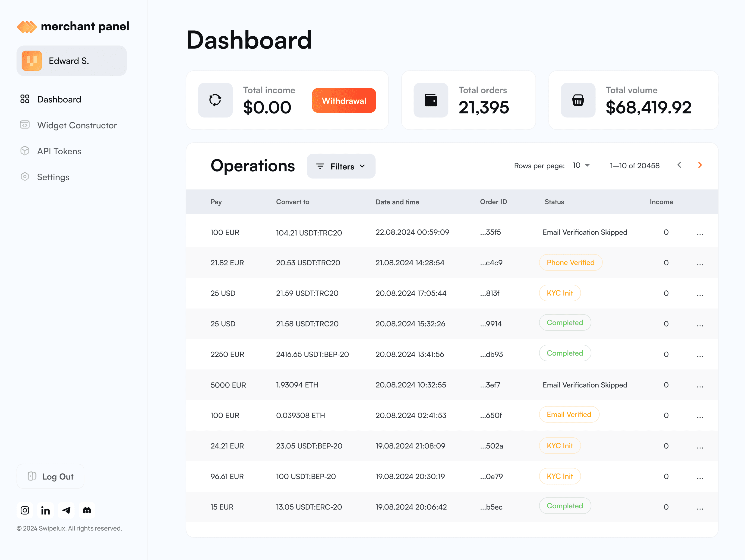745x560 pixels.
Task: Go to next operations page arrow
Action: pyautogui.click(x=700, y=165)
